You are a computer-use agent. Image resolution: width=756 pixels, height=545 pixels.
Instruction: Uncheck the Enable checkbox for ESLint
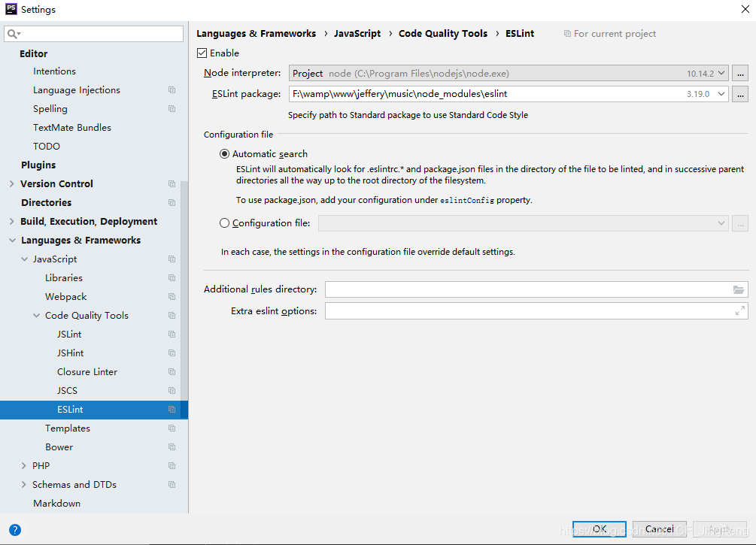coord(202,53)
